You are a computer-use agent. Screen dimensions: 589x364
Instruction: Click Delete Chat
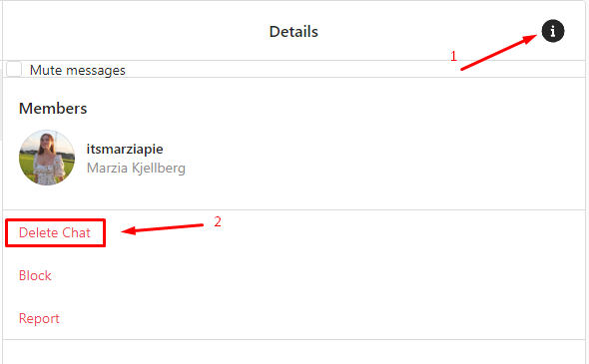click(x=55, y=232)
